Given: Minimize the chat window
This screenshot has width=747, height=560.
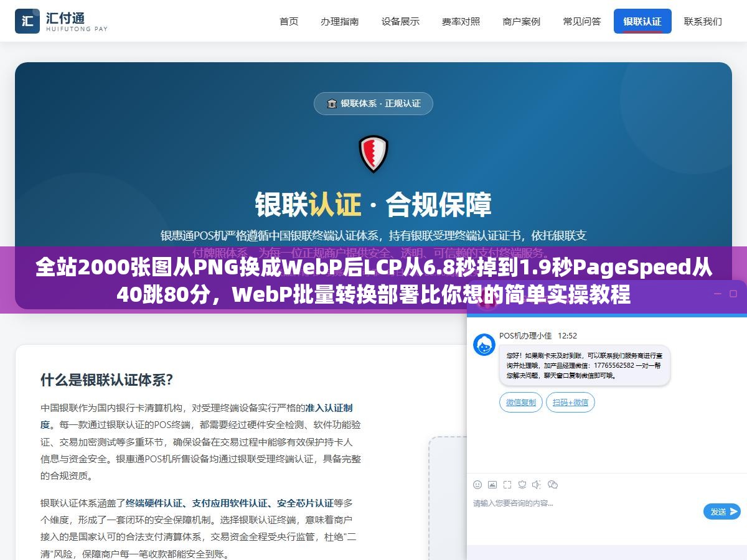Looking at the screenshot, I should pyautogui.click(x=717, y=294).
